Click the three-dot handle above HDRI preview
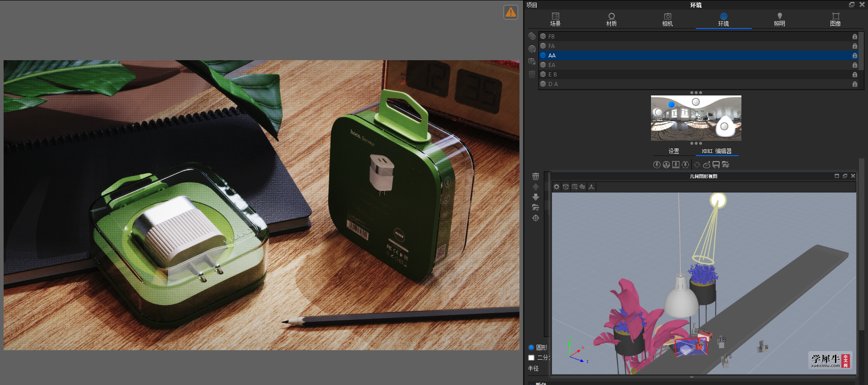This screenshot has width=868, height=385. [696, 93]
